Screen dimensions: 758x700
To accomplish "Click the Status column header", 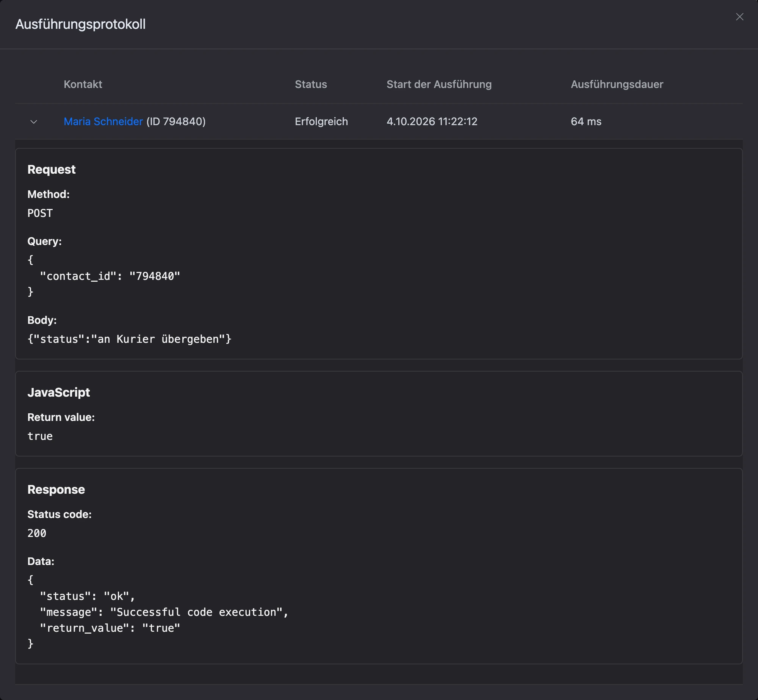I will (311, 84).
